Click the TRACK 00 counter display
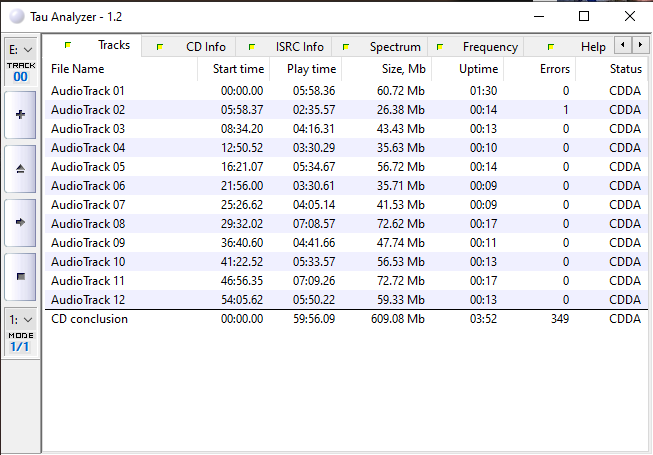 click(21, 71)
